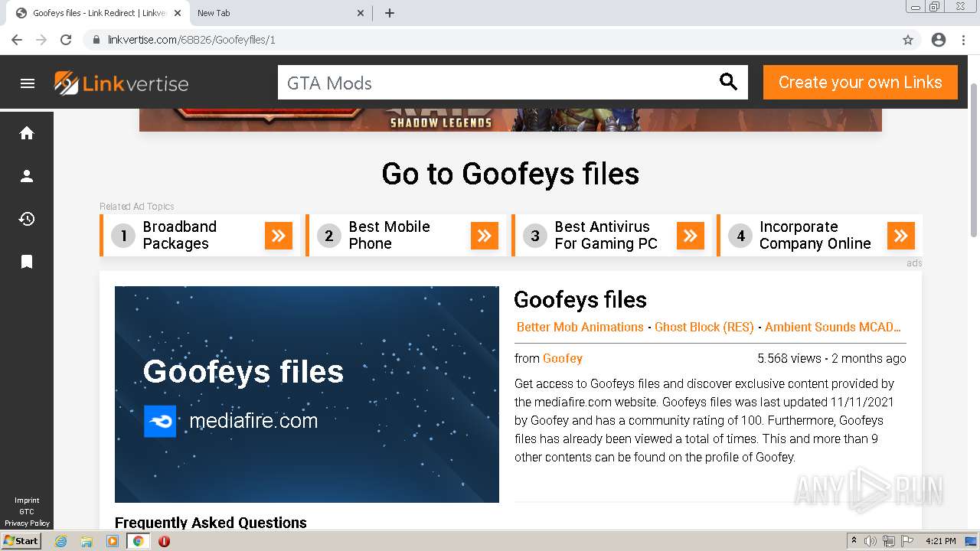Click the arrow next to Best Antivirus For Gaming PC
980x551 pixels.
(691, 236)
